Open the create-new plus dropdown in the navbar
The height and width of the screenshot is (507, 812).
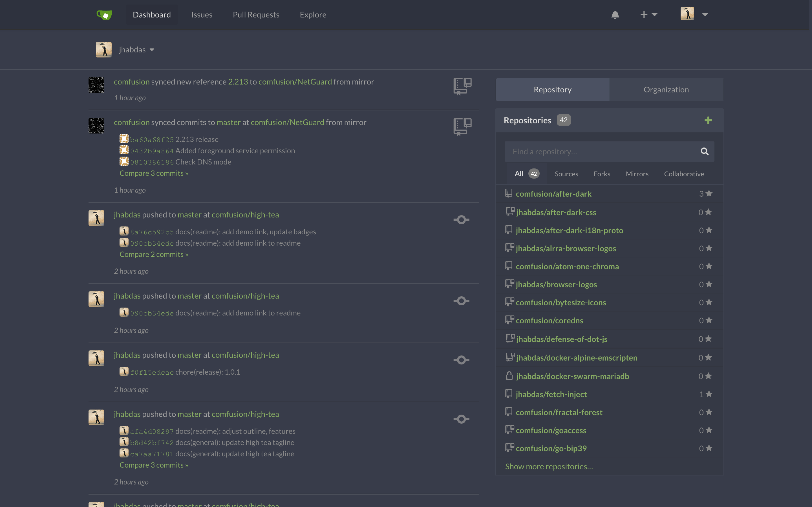[648, 15]
